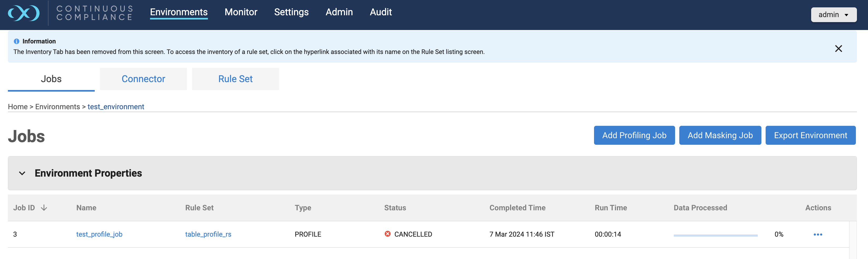
Task: Click the red CANCELLED status icon
Action: point(387,234)
